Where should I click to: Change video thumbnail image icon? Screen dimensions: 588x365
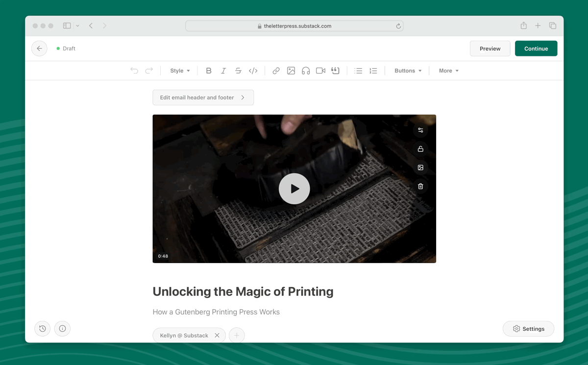click(420, 168)
